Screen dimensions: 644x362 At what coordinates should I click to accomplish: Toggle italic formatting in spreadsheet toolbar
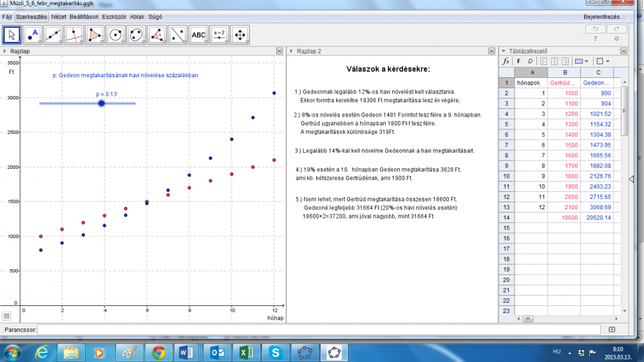(x=530, y=61)
